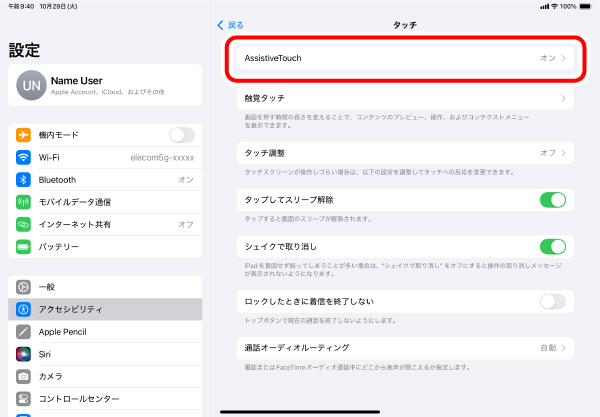Open 触覚タッチ via its chevron arrow
This screenshot has width=600, height=417.
coord(563,98)
